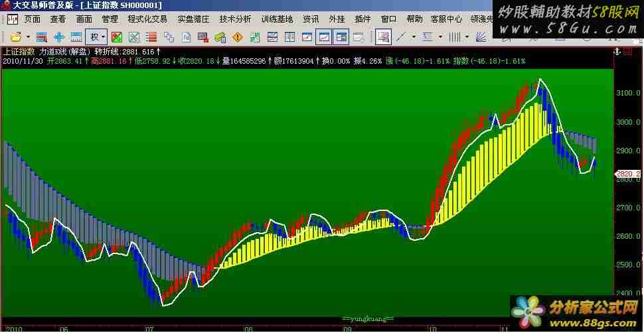The width and height of the screenshot is (644, 333).
Task: Click the pale green percent icon
Action: pyautogui.click(x=134, y=37)
